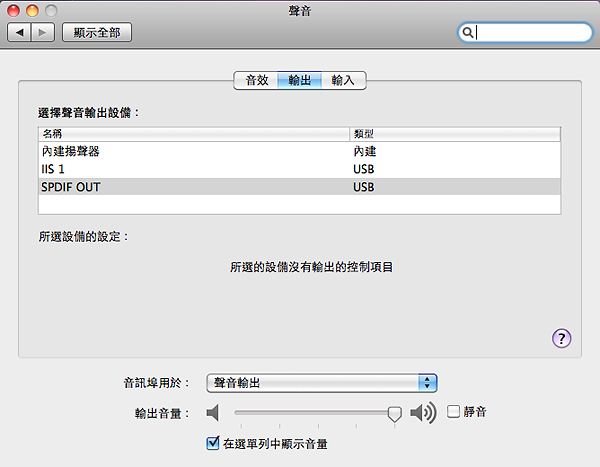Minimize window with the yellow button

32,11
